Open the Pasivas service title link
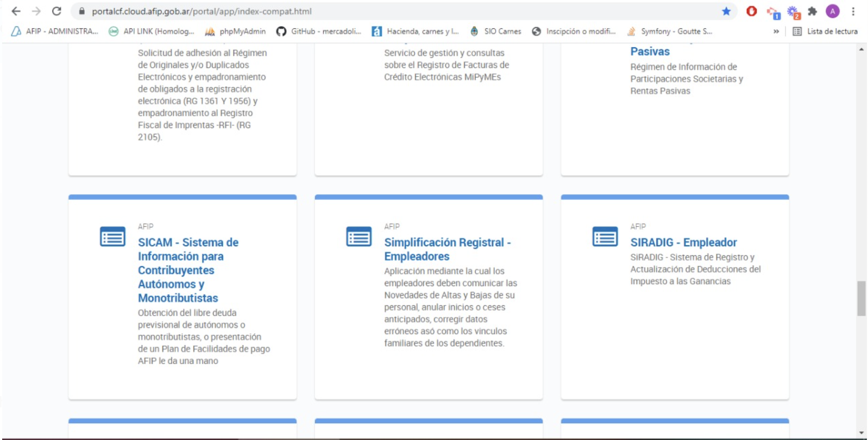 tap(650, 52)
